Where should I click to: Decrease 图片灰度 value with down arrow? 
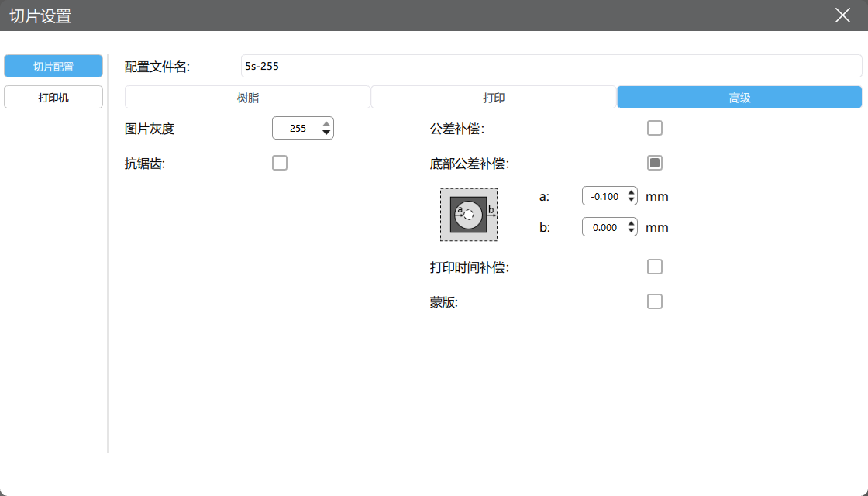[326, 133]
